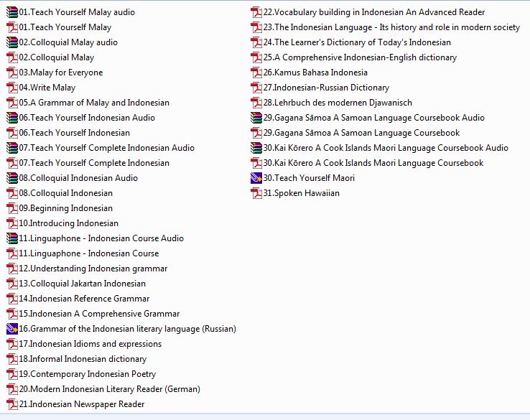
Task: Click the PDF icon for 31.Spoken Hawaiian
Action: point(256,193)
